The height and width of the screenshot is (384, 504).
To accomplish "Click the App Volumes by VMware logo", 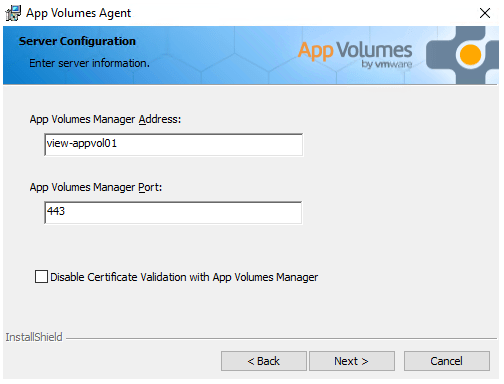I will point(355,55).
